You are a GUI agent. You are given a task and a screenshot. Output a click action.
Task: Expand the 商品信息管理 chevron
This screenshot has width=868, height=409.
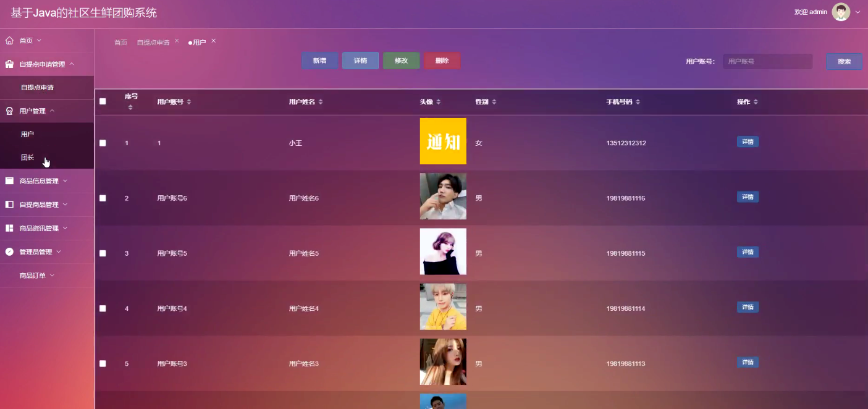65,181
